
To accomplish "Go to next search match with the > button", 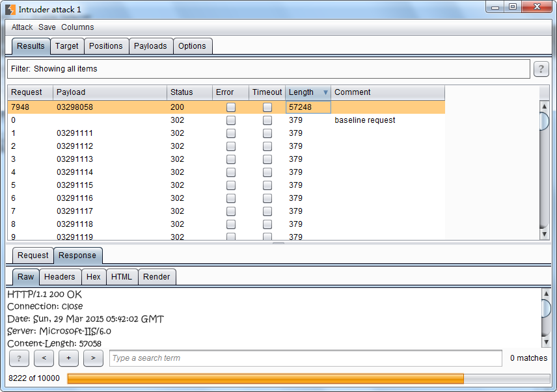I will (93, 358).
